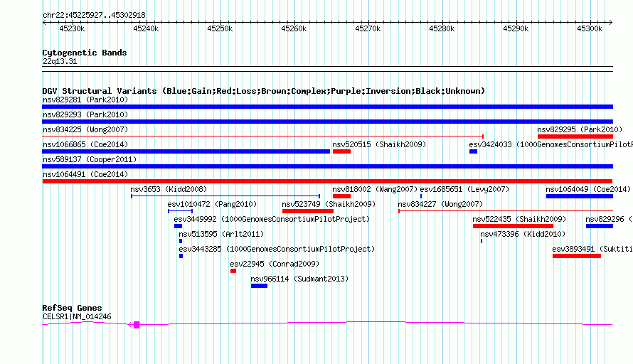Click esv3449992 1000Genomes variant label
Viewport: 633px width, 364px height.
click(272, 219)
